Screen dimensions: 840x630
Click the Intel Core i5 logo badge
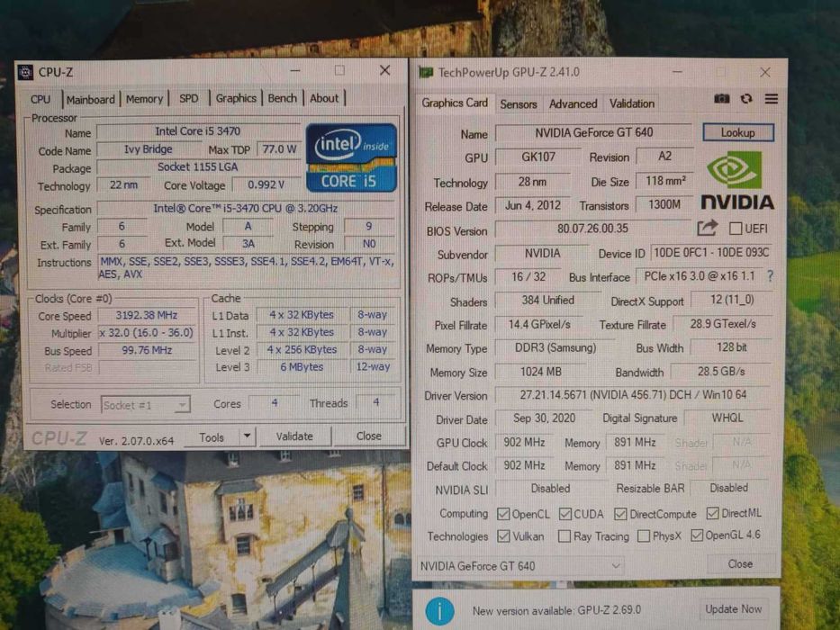click(x=351, y=157)
